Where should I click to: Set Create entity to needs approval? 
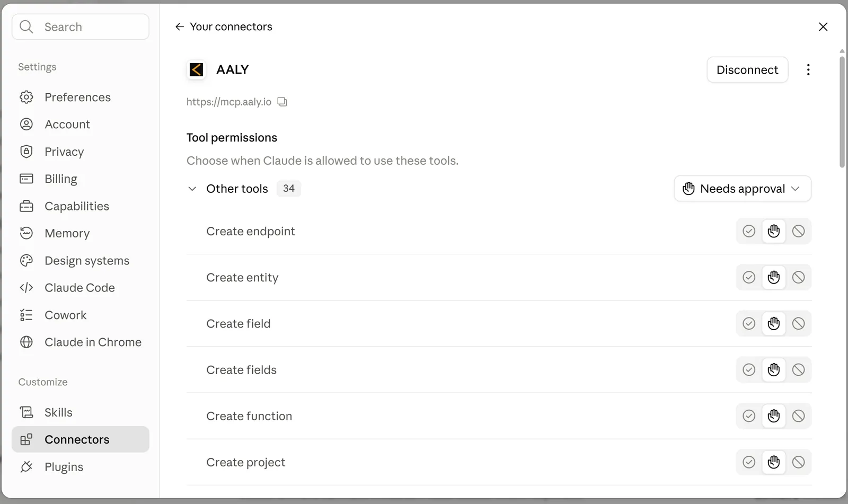[x=774, y=277]
